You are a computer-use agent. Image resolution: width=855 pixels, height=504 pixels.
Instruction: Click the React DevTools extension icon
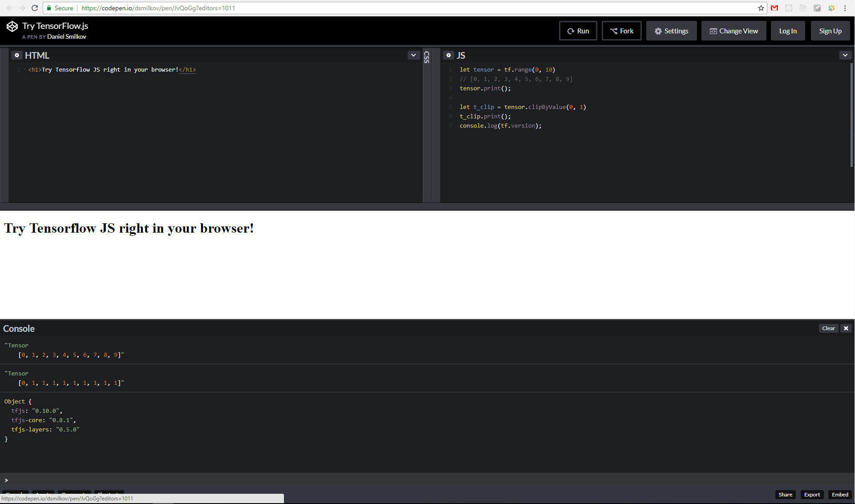pos(789,8)
